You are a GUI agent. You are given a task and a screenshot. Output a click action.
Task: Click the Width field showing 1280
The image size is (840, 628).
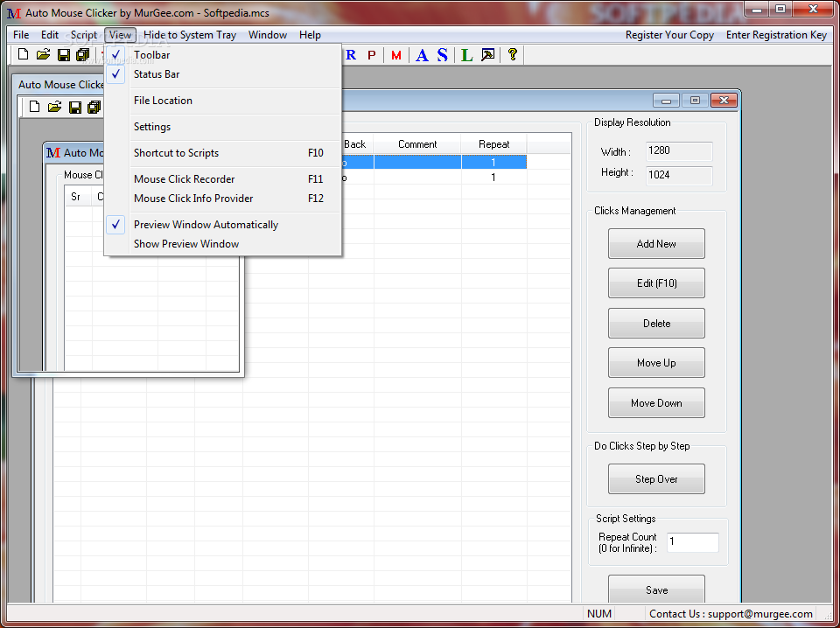pos(679,151)
